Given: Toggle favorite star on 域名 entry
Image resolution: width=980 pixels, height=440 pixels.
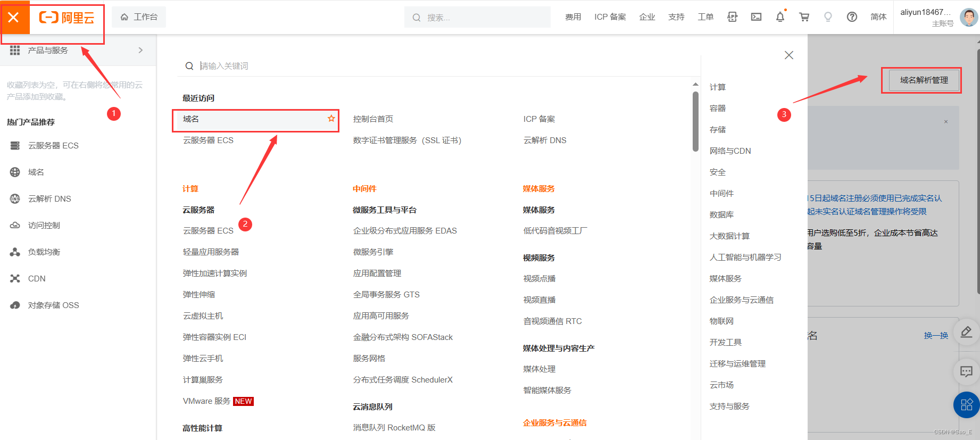Looking at the screenshot, I should (x=331, y=118).
